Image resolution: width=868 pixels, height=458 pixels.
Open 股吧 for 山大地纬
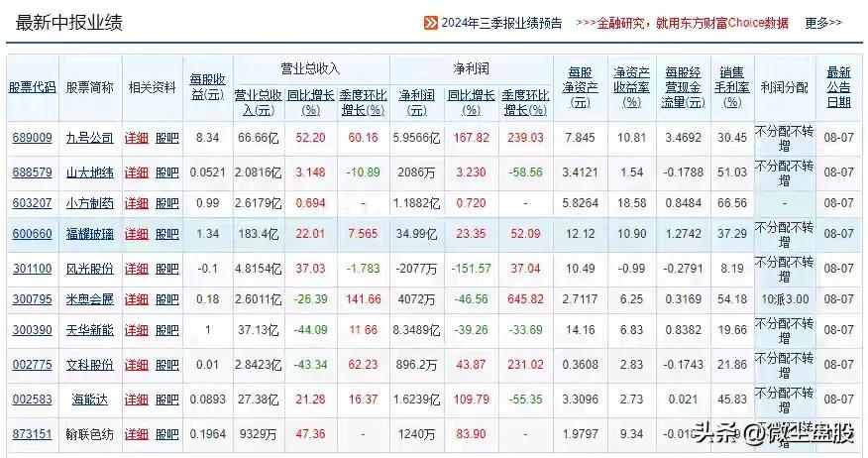pos(167,172)
